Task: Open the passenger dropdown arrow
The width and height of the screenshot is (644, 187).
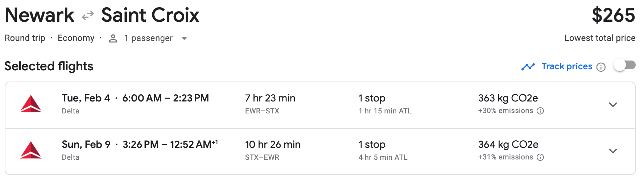Action: coord(184,38)
